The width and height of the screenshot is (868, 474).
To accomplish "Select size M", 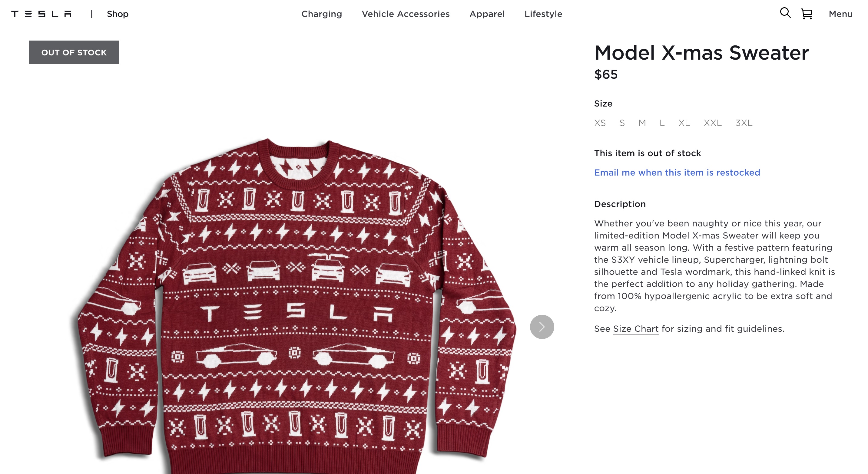I will tap(642, 123).
